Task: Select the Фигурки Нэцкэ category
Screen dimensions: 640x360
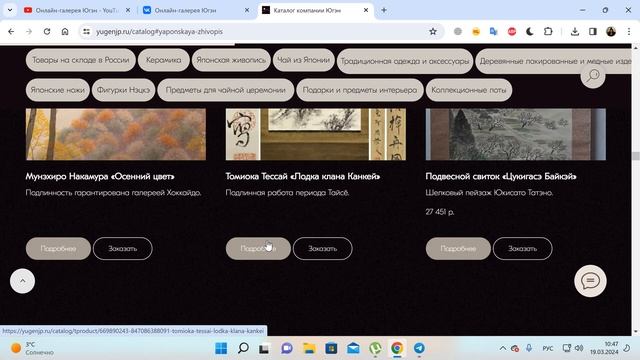Action: coord(124,90)
